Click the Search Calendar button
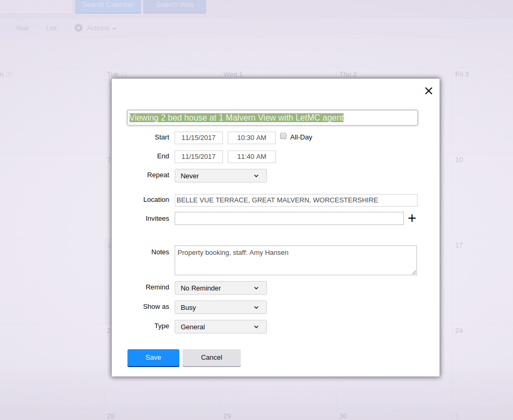Viewport: 513px width, 420px height. pos(108,6)
